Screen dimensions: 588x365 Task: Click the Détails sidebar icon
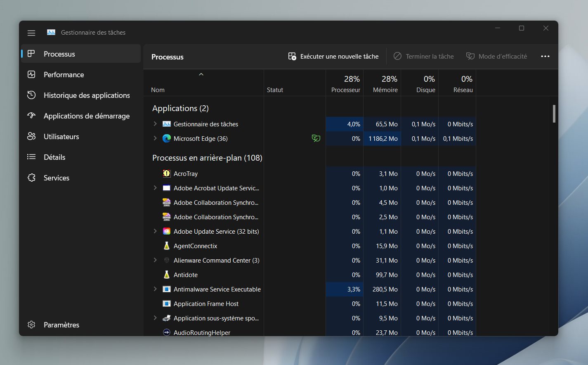click(x=31, y=157)
